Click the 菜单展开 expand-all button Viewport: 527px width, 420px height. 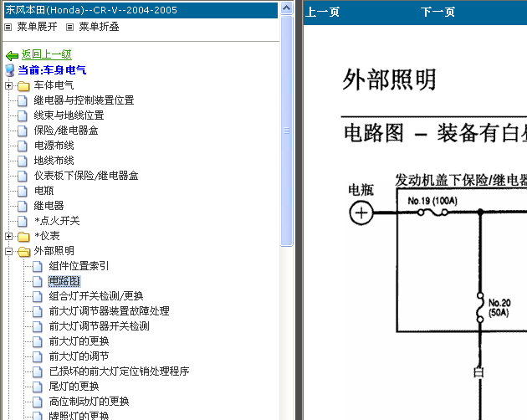[31, 27]
